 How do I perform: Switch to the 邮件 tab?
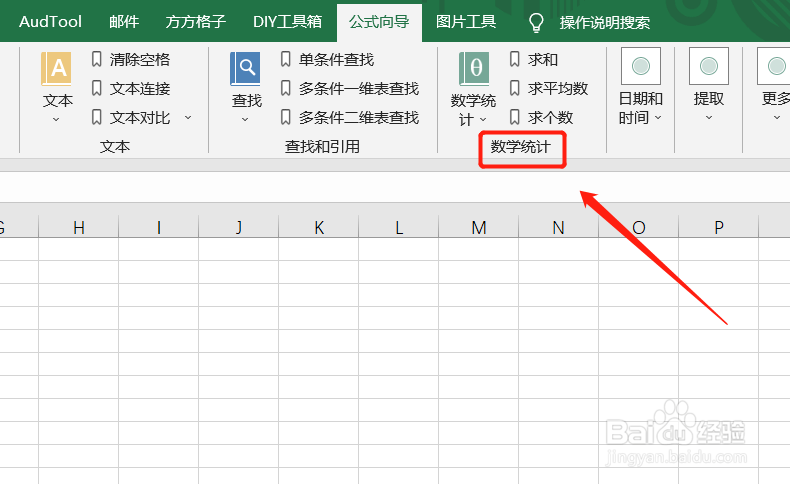click(124, 22)
